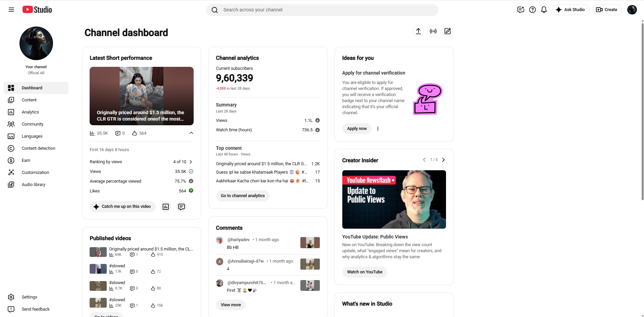
Task: Click View more comments button
Action: 231,305
